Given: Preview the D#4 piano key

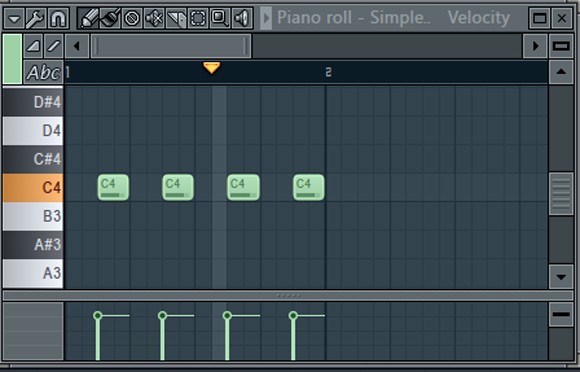Looking at the screenshot, I should (x=33, y=102).
